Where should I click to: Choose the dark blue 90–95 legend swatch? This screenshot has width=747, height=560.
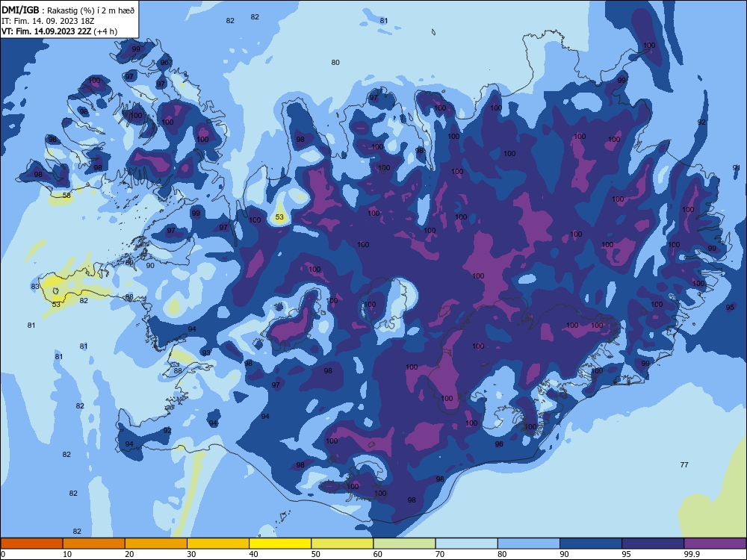(x=591, y=544)
